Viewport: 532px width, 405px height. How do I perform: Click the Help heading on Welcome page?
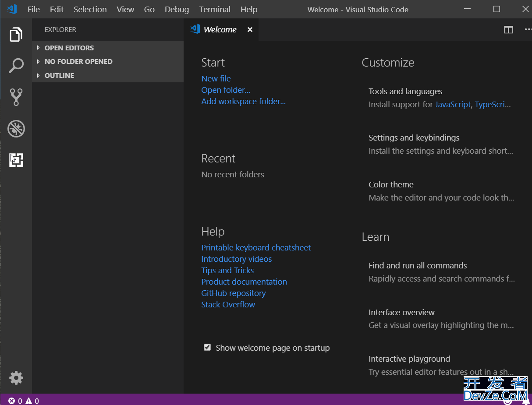[x=213, y=232]
